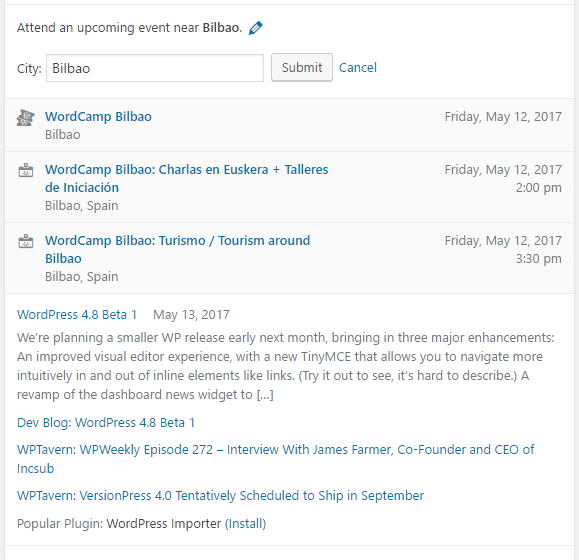Click the 2:00 pm event time

(x=538, y=188)
